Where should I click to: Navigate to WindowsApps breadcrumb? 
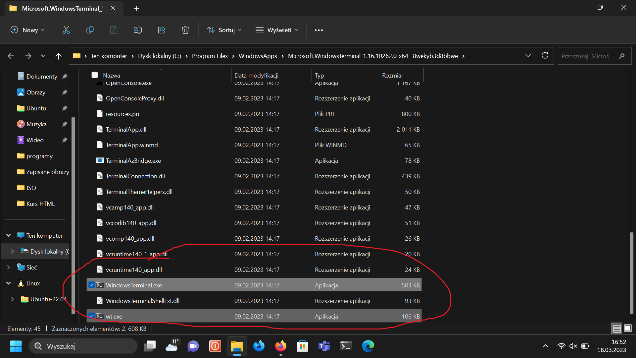click(x=258, y=56)
